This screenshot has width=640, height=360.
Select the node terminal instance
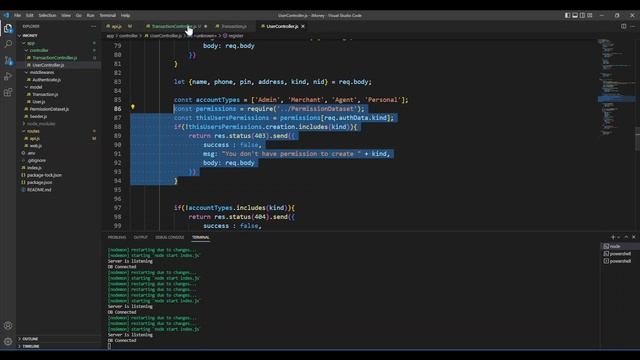(620, 246)
